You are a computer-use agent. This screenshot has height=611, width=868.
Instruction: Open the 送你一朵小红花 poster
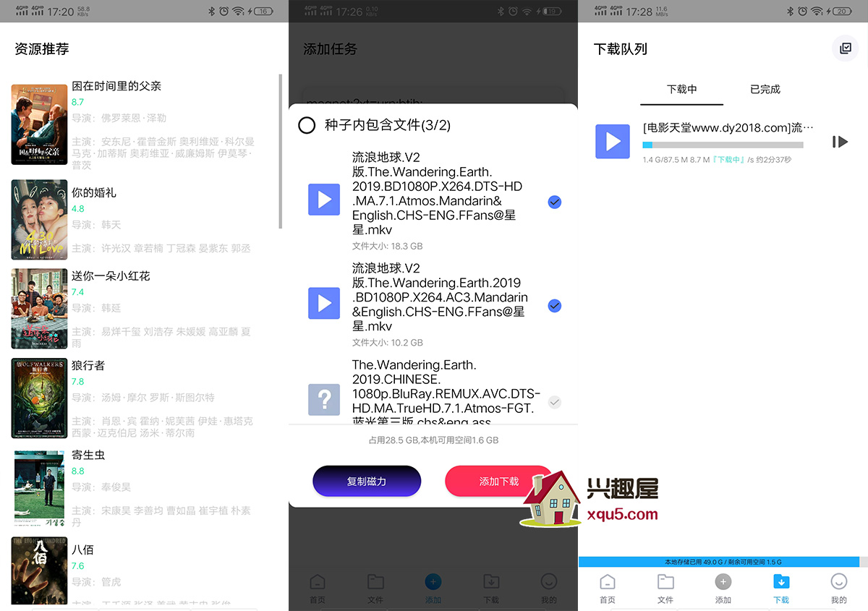pos(40,309)
